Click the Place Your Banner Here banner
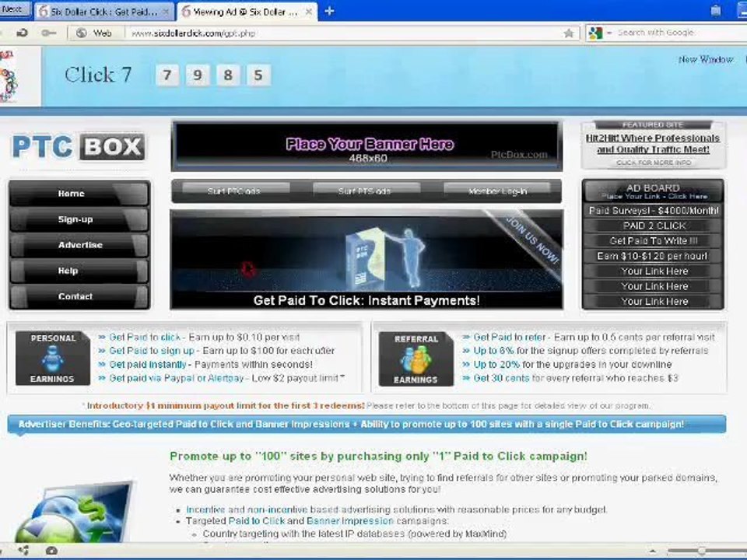The width and height of the screenshot is (747, 560). [366, 145]
